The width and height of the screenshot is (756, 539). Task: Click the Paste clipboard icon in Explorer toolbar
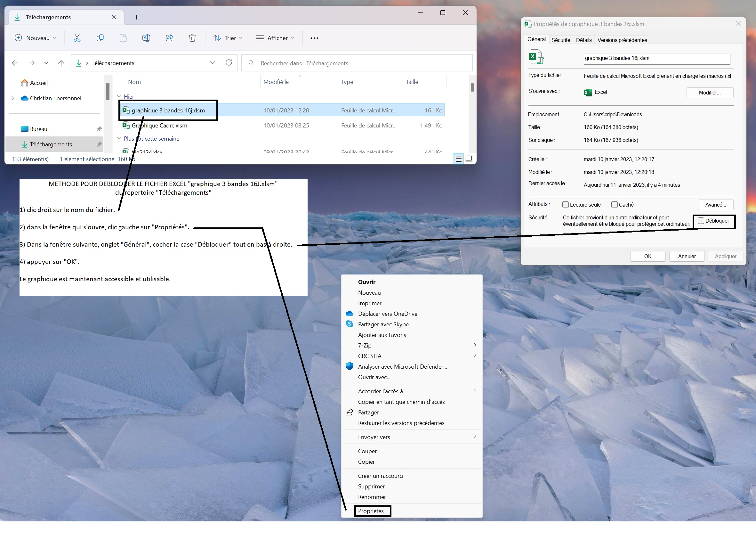[123, 38]
